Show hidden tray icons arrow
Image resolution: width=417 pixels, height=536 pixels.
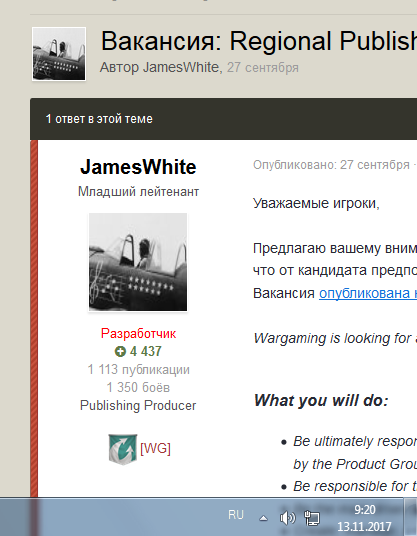tap(263, 518)
